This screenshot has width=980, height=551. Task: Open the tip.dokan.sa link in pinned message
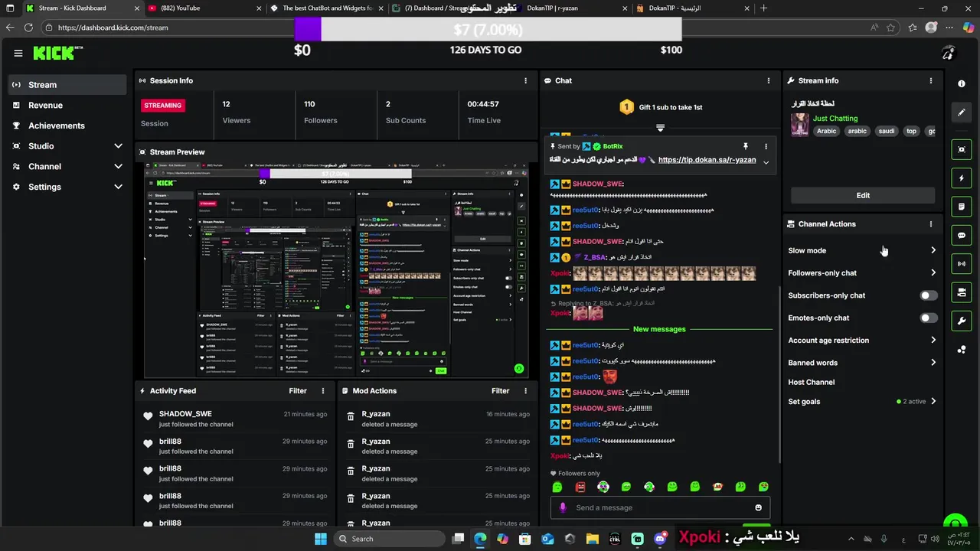point(707,160)
